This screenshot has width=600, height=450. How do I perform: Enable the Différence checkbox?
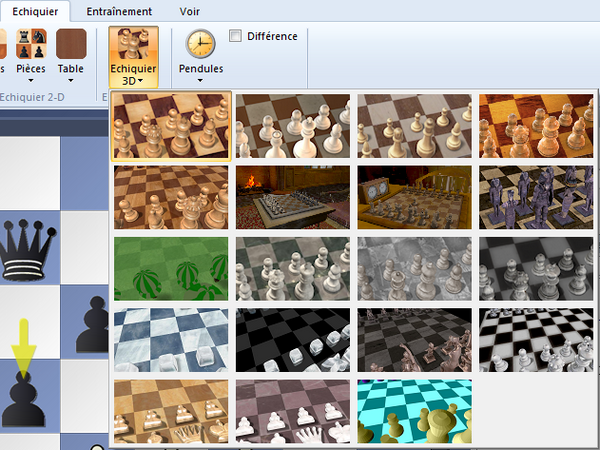pyautogui.click(x=235, y=36)
